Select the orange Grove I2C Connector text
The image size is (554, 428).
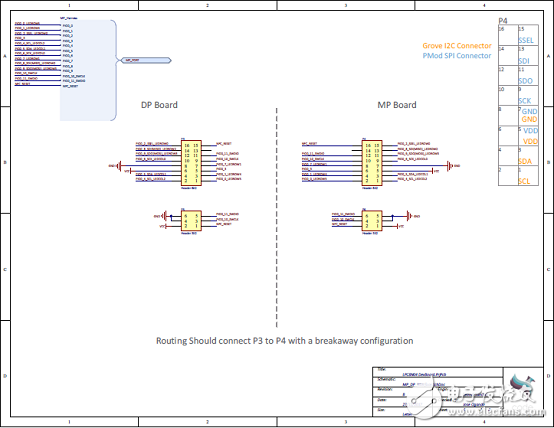tap(457, 46)
